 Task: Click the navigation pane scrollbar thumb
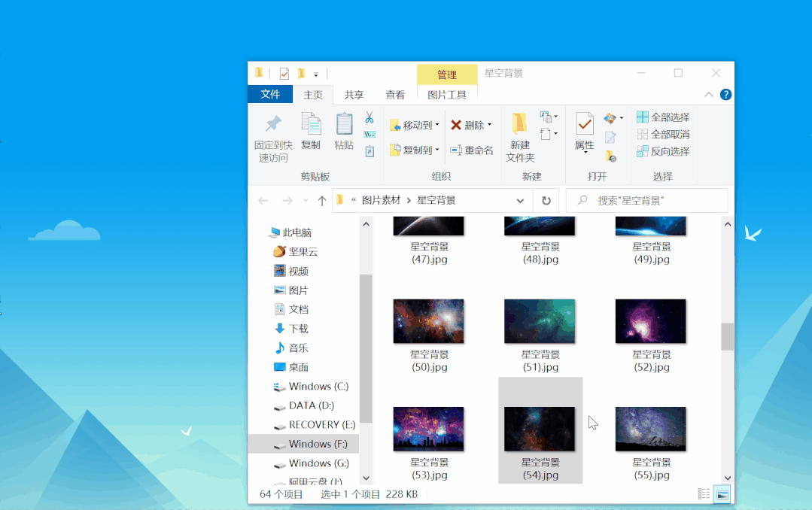[366, 348]
